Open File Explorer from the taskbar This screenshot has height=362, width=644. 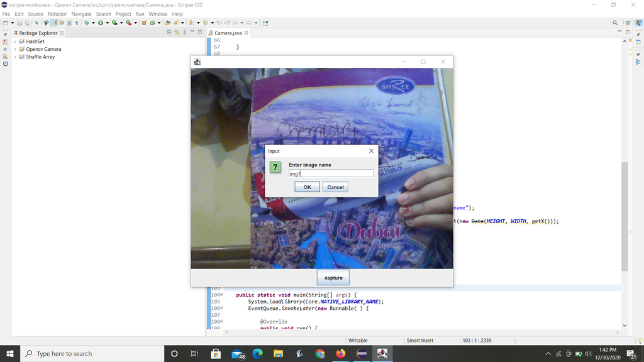coord(278,353)
